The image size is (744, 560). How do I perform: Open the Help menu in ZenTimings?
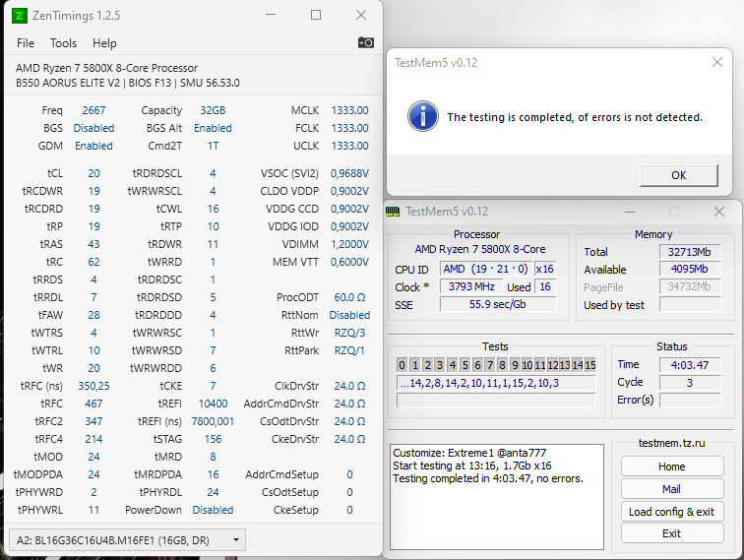point(104,43)
